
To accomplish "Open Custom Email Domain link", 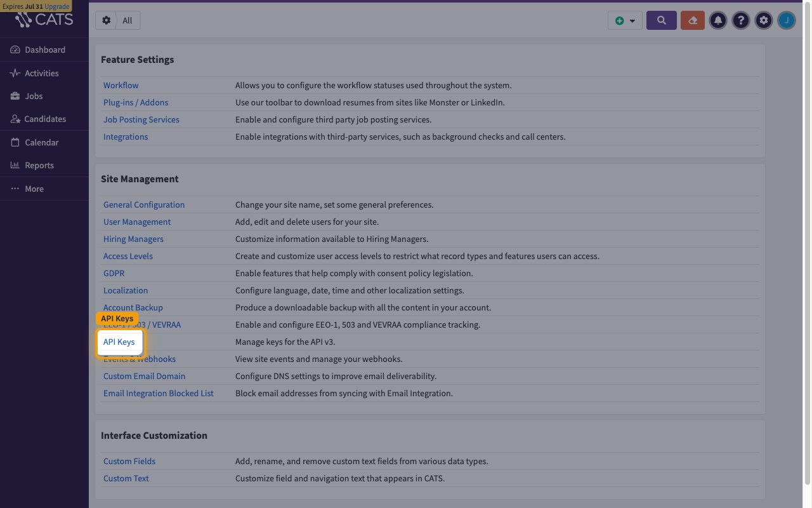I will click(x=145, y=376).
